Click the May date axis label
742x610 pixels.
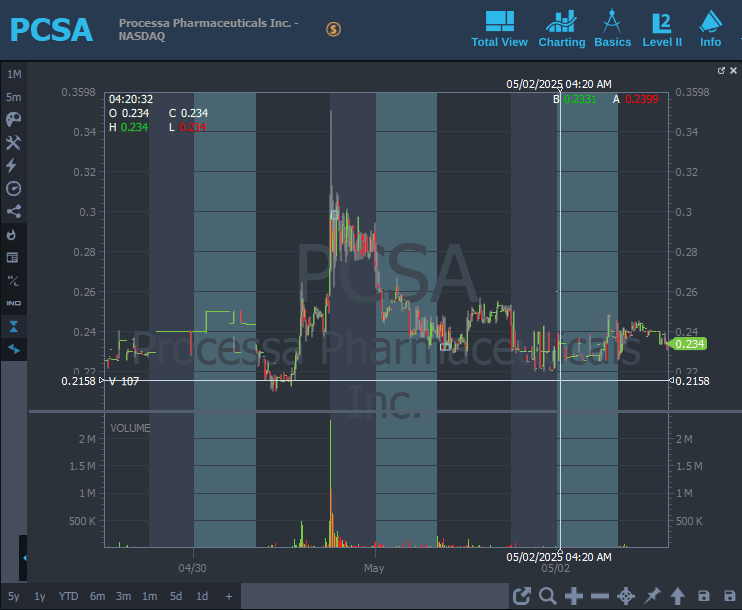(x=374, y=568)
